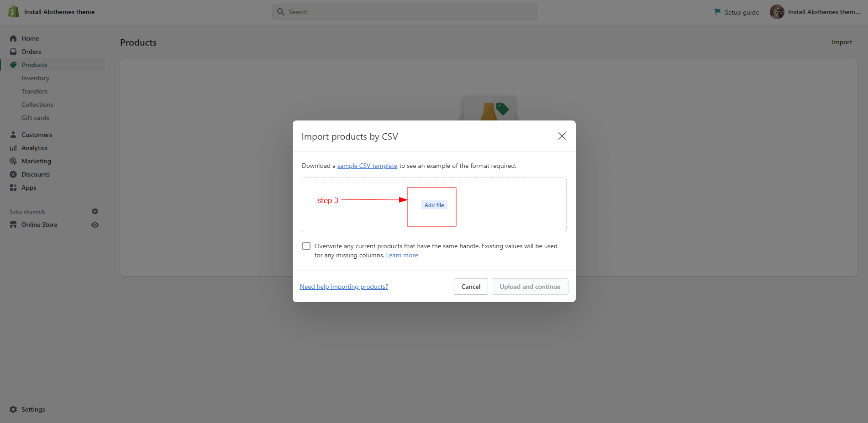
Task: Click the Apps grid icon
Action: point(13,188)
